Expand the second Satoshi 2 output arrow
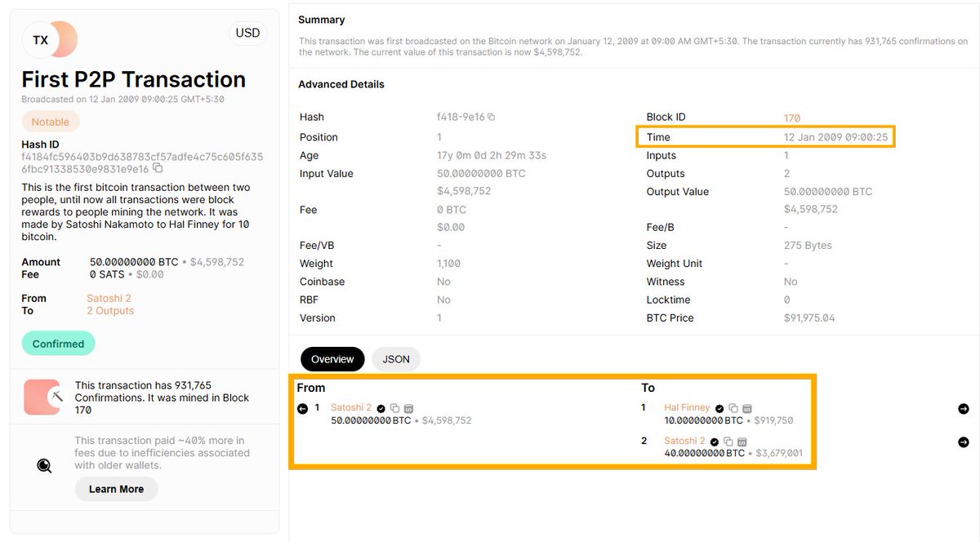Screen dimensions: 980x542 964,442
